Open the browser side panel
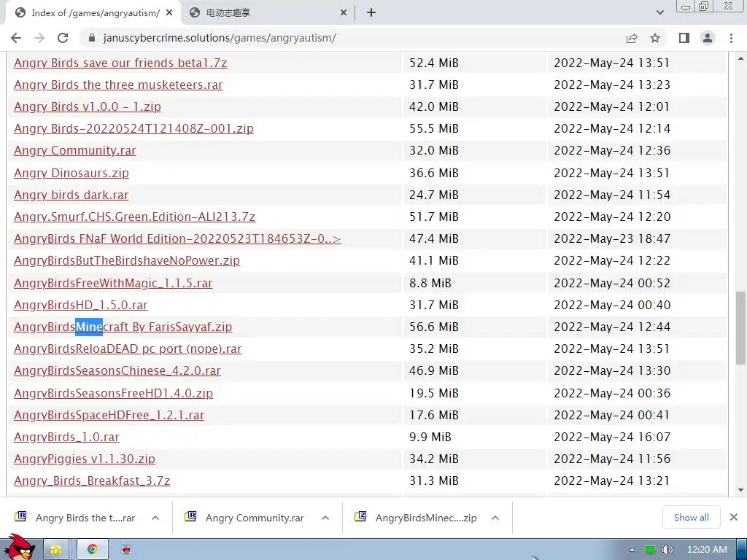The width and height of the screenshot is (747, 560). (x=684, y=38)
